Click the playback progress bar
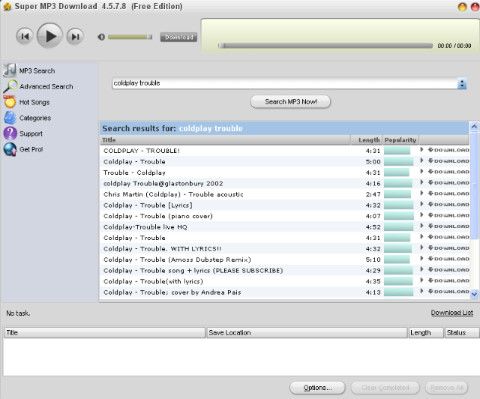Screen dimensions: 480x399 pos(325,46)
